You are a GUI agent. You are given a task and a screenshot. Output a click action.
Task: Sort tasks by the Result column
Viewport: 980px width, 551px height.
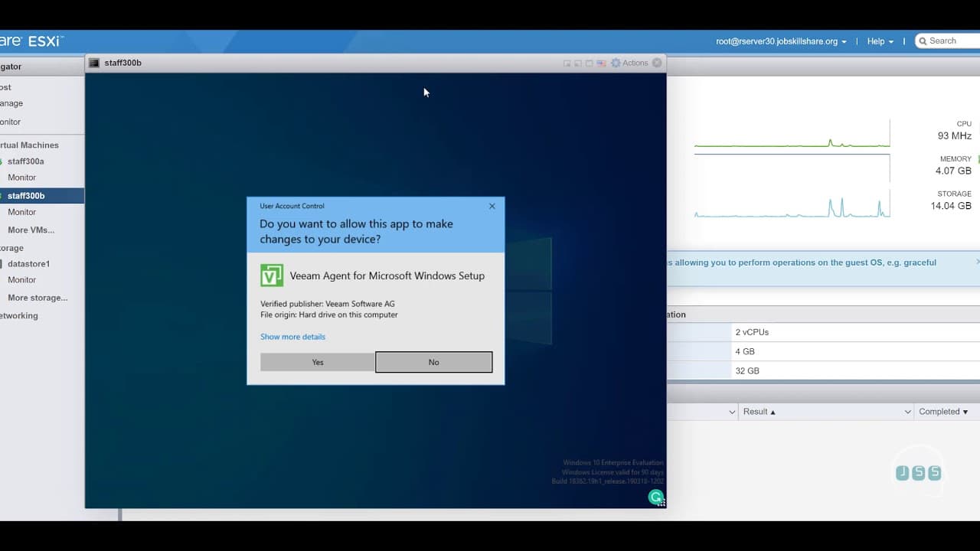[759, 412]
